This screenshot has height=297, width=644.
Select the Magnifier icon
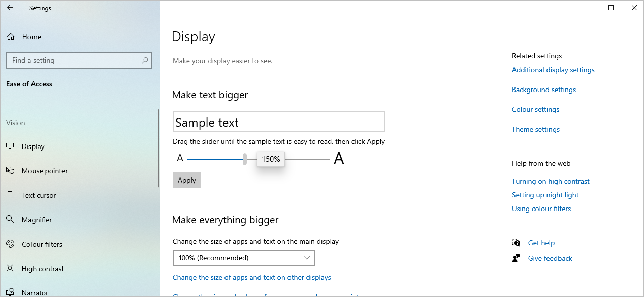[10, 220]
